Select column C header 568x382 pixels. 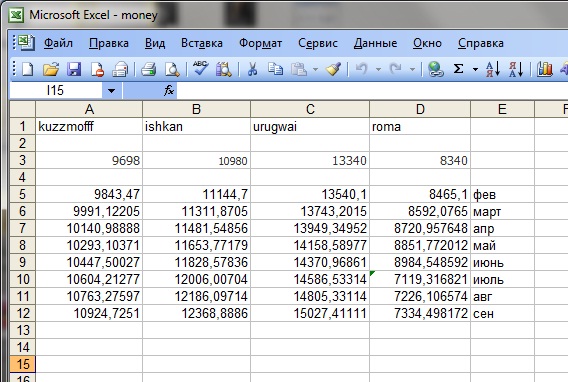click(310, 109)
